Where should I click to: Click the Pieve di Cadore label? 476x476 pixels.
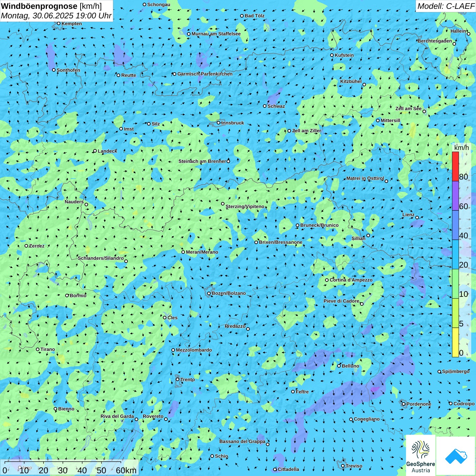341,301
